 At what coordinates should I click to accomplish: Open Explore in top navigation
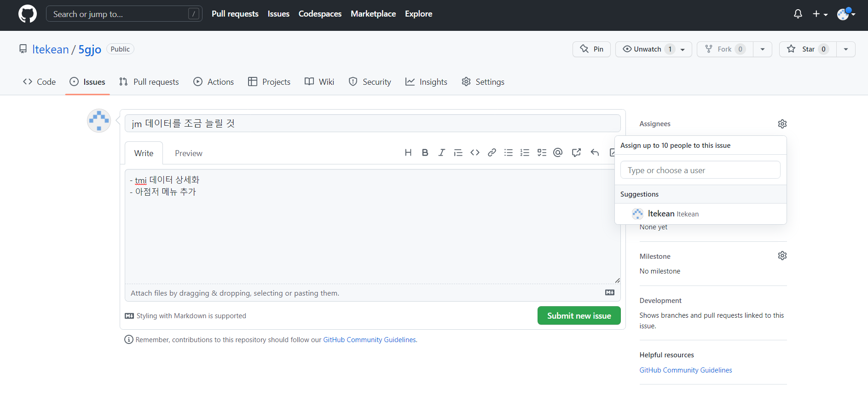tap(418, 14)
